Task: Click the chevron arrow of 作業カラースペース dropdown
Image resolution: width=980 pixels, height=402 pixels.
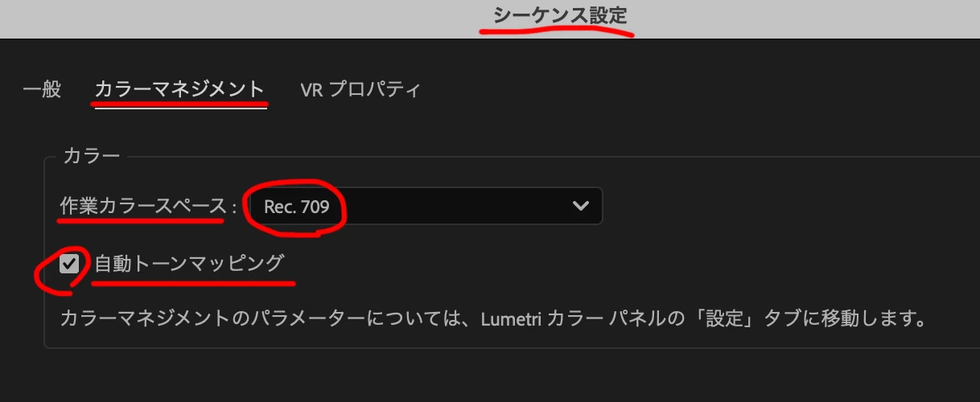Action: (x=580, y=207)
